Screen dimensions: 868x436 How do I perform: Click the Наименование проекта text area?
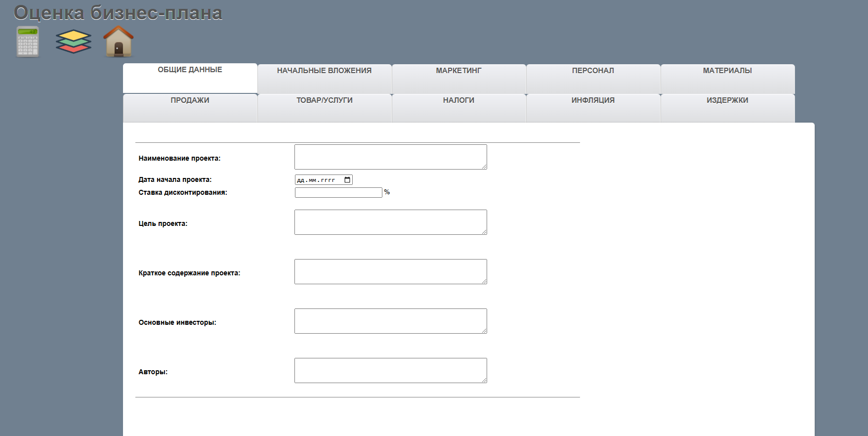(390, 157)
